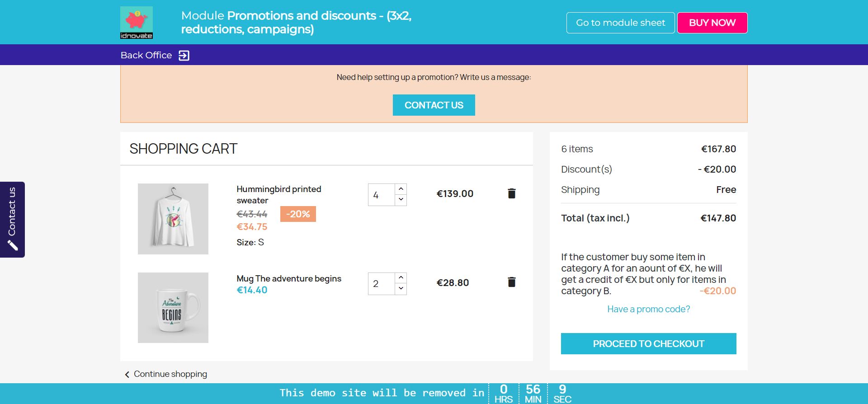Click Go to module sheet button
868x404 pixels.
[620, 23]
